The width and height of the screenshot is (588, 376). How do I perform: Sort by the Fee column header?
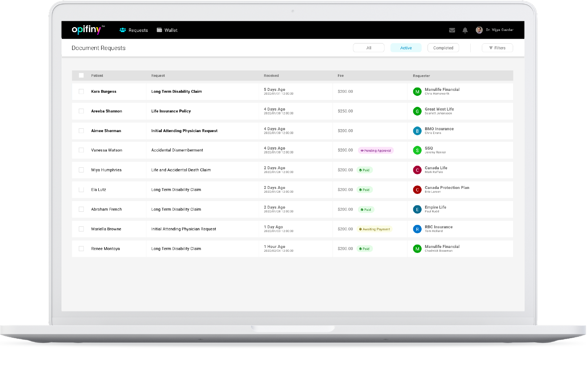tap(341, 76)
